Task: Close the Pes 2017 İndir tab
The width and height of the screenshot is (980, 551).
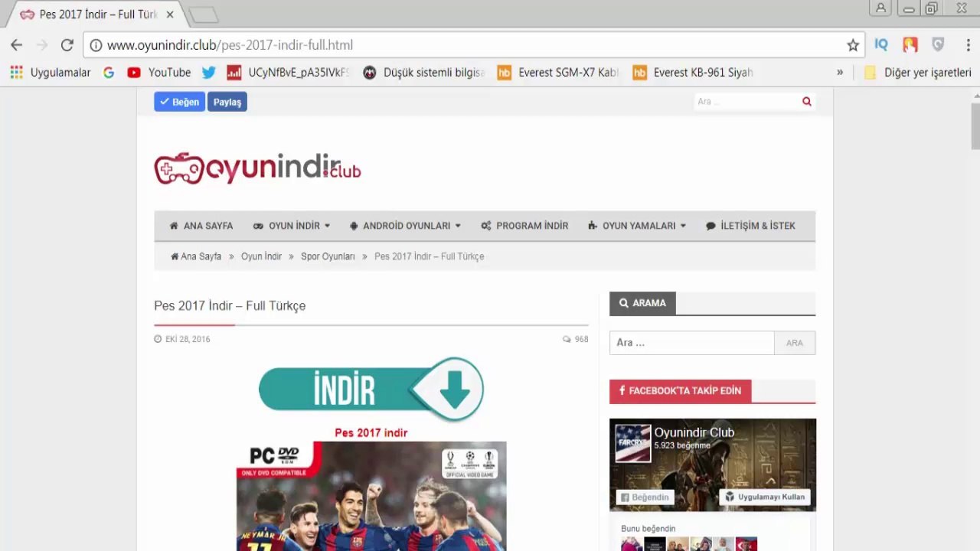Action: click(170, 15)
